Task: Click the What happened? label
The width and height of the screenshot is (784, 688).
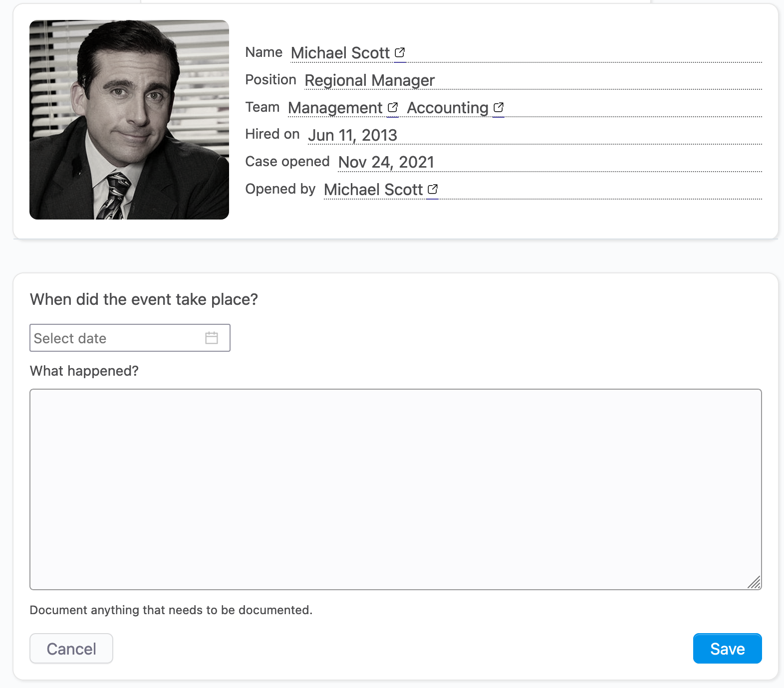Action: click(84, 371)
